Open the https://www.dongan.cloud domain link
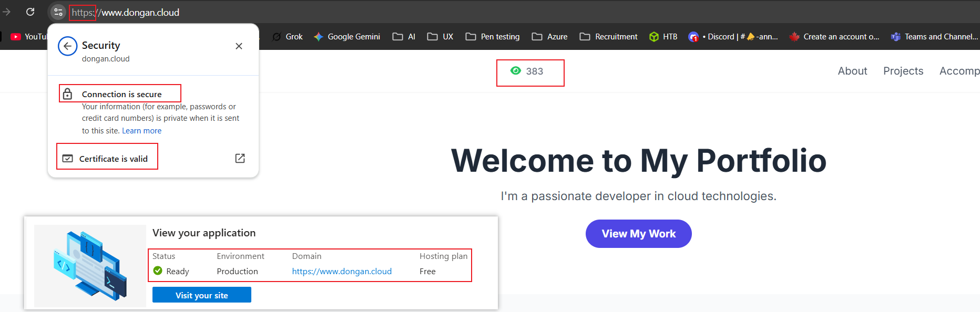The width and height of the screenshot is (980, 312). 342,272
